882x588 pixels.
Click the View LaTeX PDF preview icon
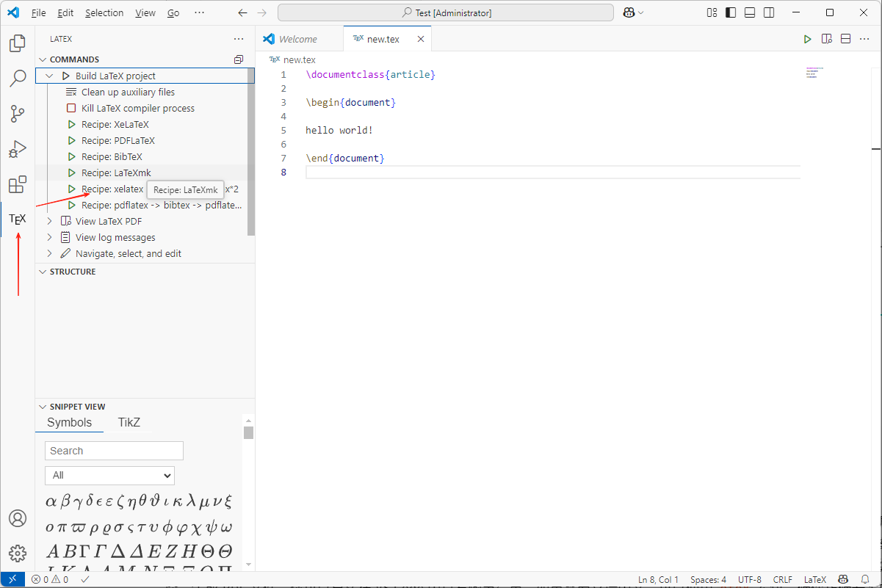827,39
